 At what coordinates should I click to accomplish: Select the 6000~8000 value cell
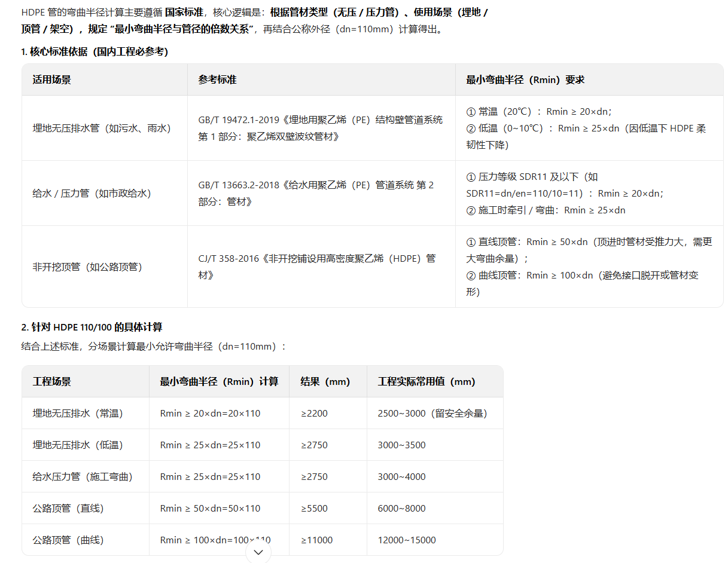pos(401,508)
